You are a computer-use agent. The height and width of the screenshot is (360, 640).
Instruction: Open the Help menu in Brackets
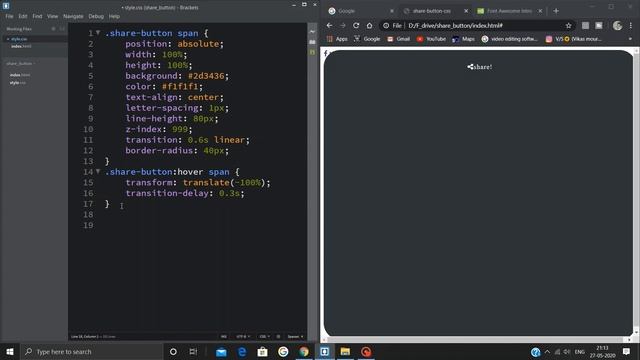coord(114,16)
